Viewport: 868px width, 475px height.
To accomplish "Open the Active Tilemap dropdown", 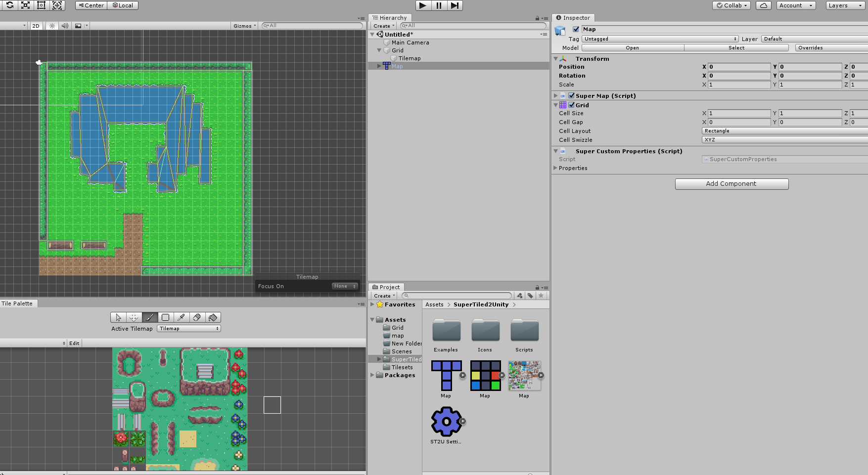I will tap(188, 328).
